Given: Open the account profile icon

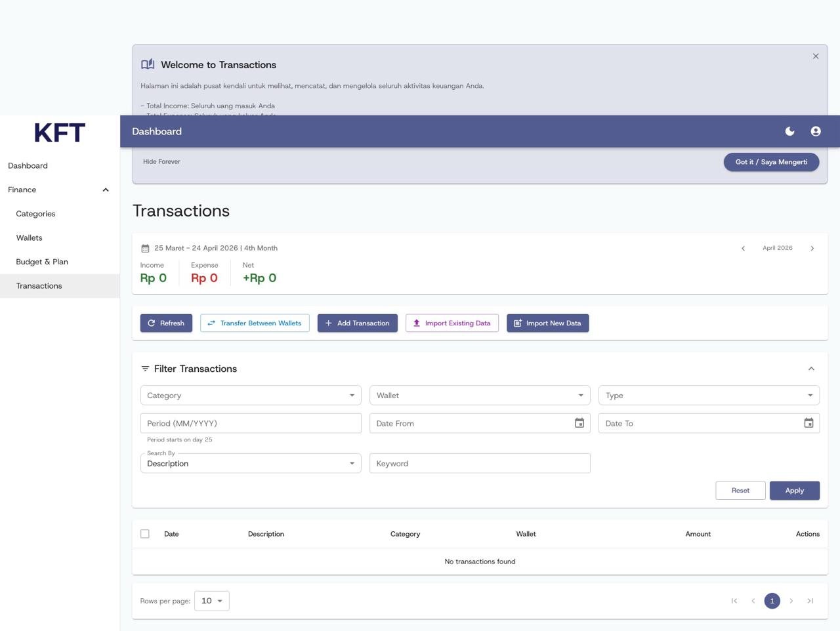Looking at the screenshot, I should (815, 131).
